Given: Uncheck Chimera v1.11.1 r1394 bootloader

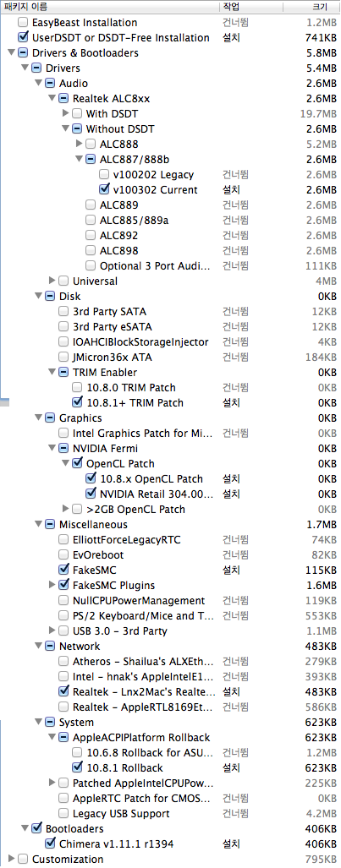Looking at the screenshot, I should 50,843.
